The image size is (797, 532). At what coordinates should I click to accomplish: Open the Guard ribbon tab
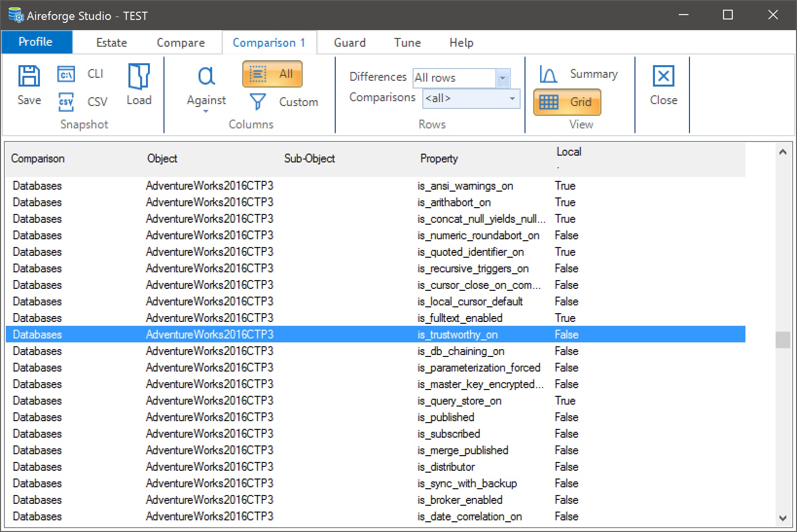pos(349,42)
